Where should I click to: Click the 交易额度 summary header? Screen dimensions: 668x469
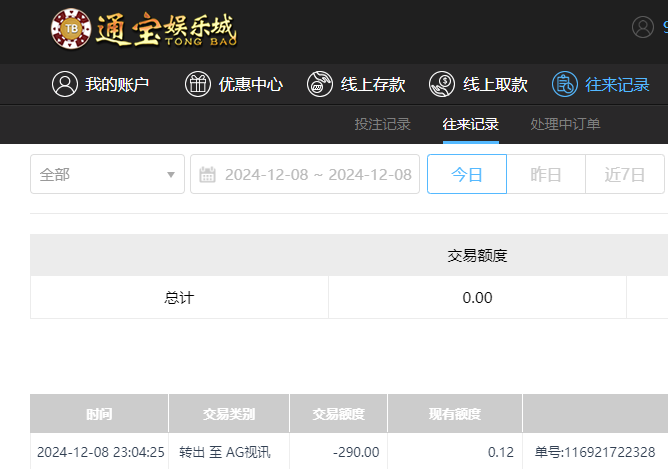(x=477, y=256)
